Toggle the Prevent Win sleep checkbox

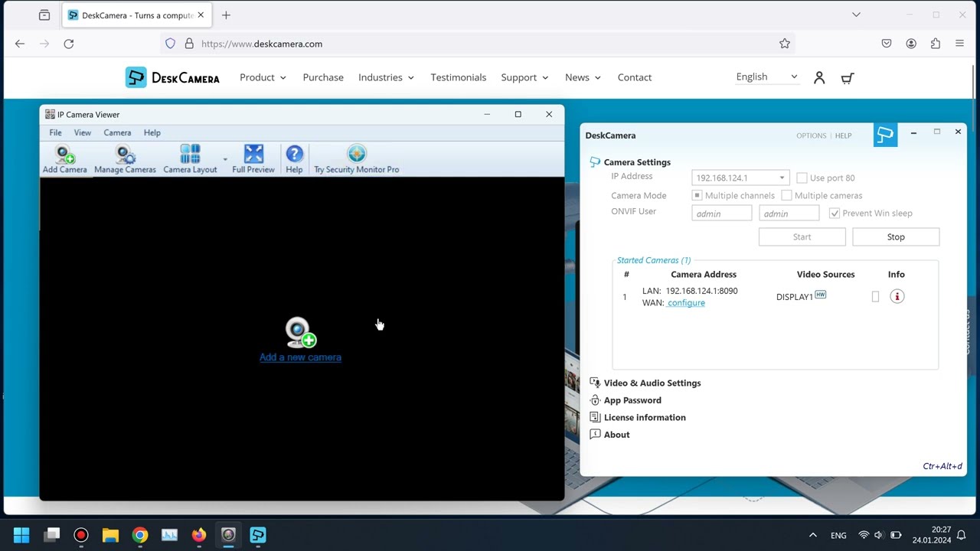click(835, 214)
